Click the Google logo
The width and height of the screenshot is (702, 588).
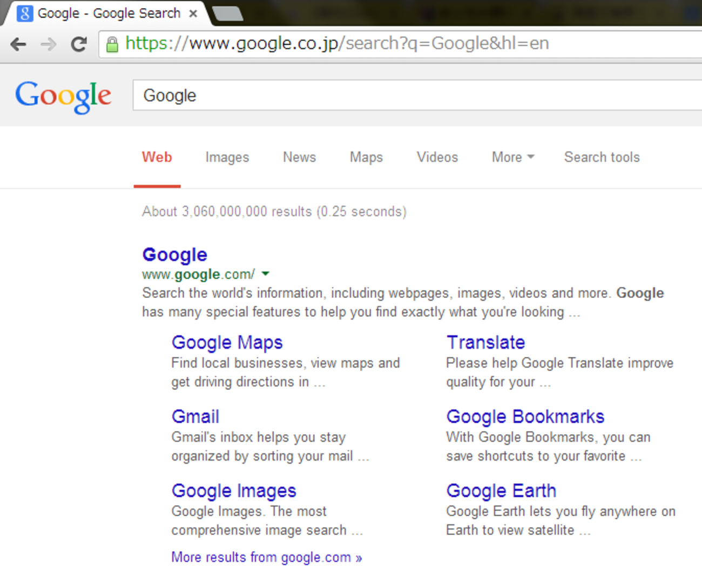[x=63, y=97]
